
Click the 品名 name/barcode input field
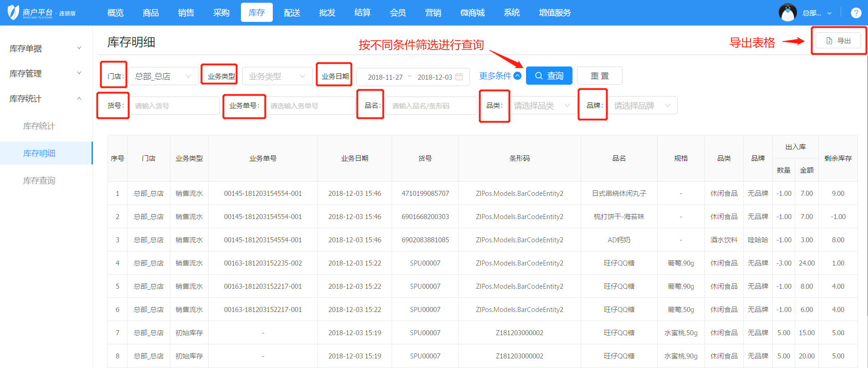[x=431, y=106]
